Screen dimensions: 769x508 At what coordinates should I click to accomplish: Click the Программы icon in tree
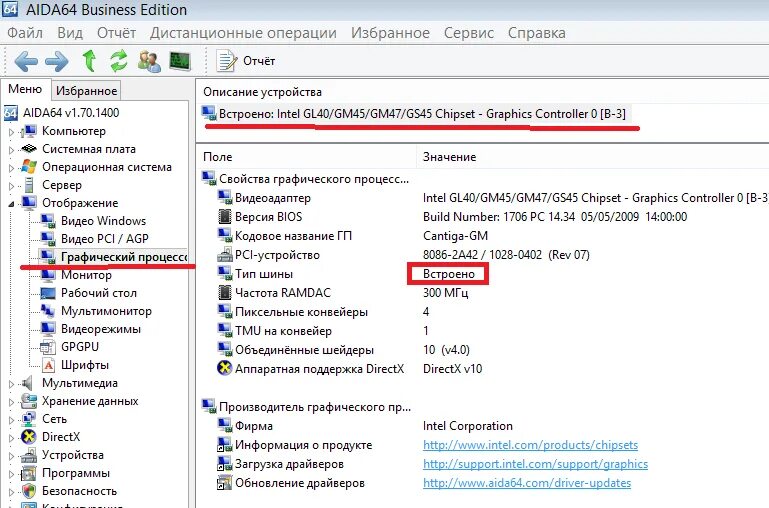click(x=29, y=474)
